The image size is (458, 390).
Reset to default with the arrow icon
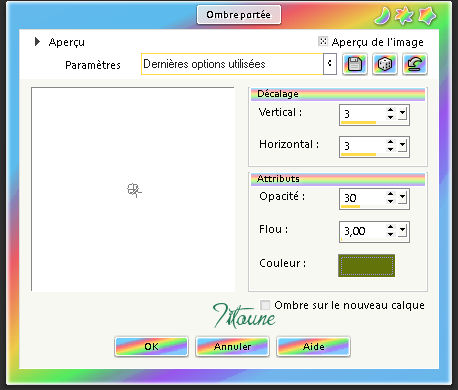click(x=415, y=64)
